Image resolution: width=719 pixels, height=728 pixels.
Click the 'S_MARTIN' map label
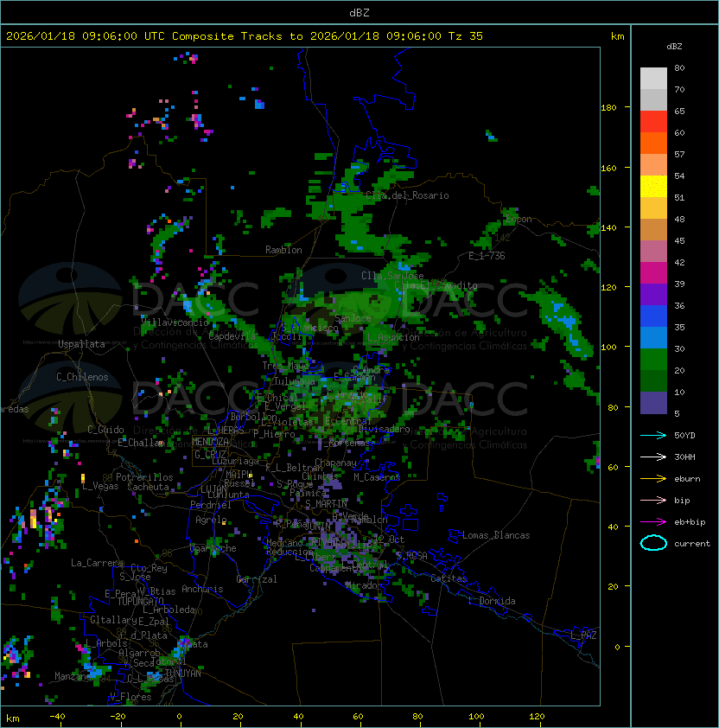(327, 504)
